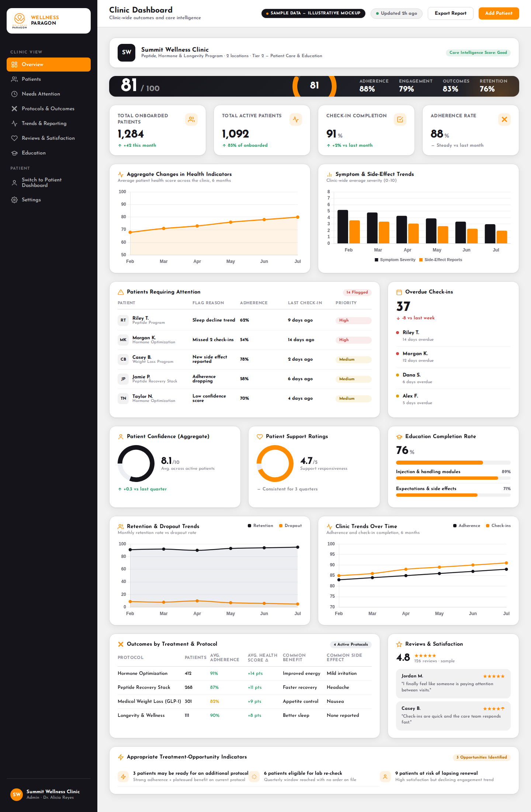The width and height of the screenshot is (531, 812).
Task: Navigate to Education in sidebar
Action: 49,153
